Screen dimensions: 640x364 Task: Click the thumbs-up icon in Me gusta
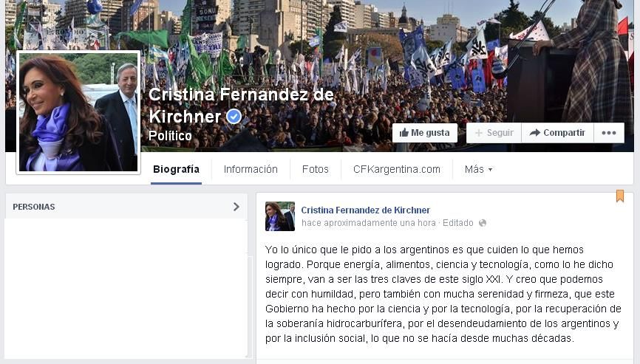coord(404,133)
